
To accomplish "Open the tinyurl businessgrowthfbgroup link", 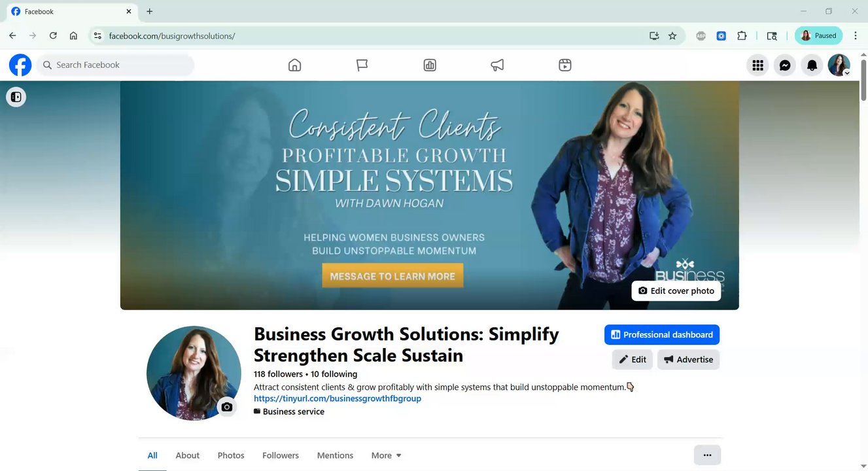I will click(338, 398).
